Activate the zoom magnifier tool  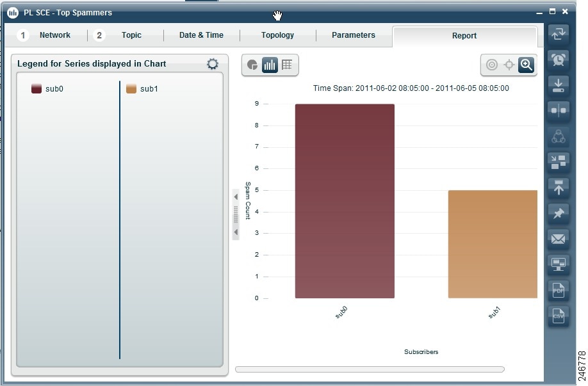(x=526, y=65)
